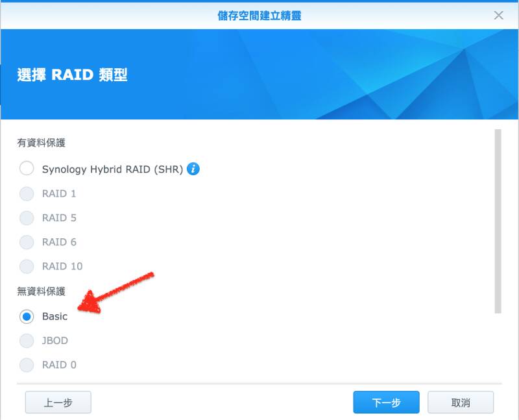The height and width of the screenshot is (420, 519).
Task: Close the storage creation wizard dialog
Action: 498,15
